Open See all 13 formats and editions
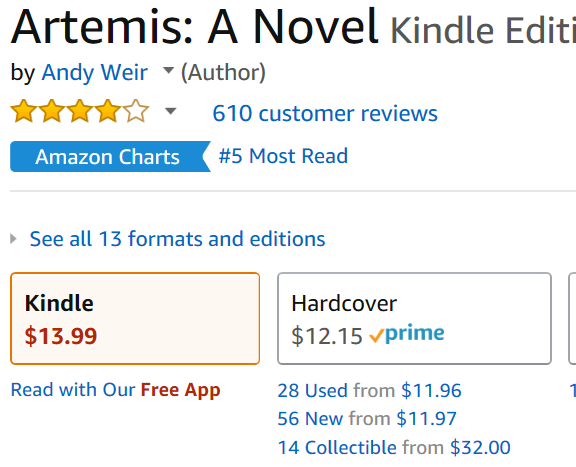Screen dimensions: 576x467 click(177, 239)
